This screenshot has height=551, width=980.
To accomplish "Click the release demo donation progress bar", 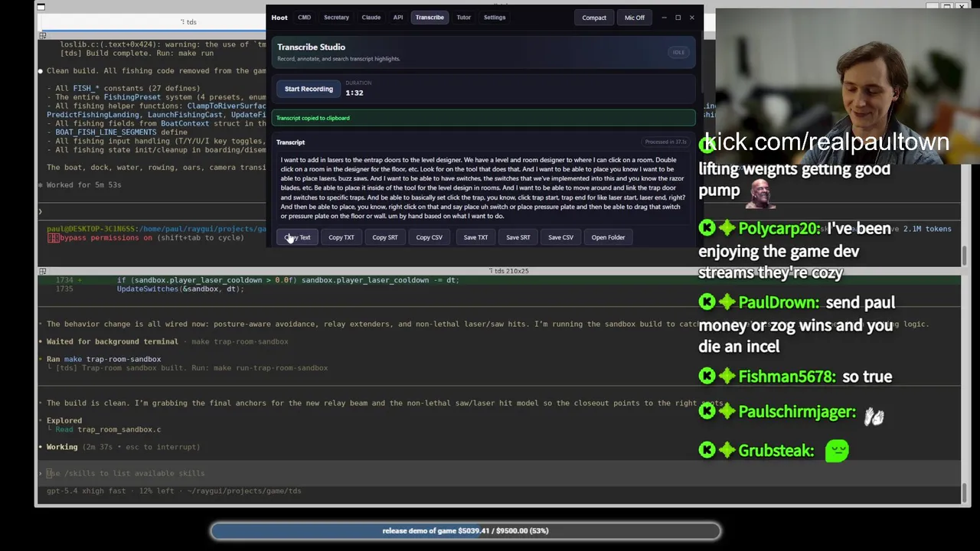I will point(465,530).
